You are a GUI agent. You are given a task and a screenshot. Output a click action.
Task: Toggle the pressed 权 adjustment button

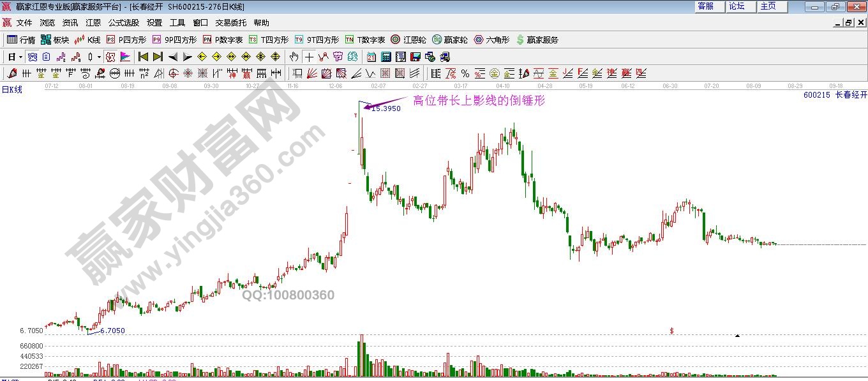tap(110, 57)
